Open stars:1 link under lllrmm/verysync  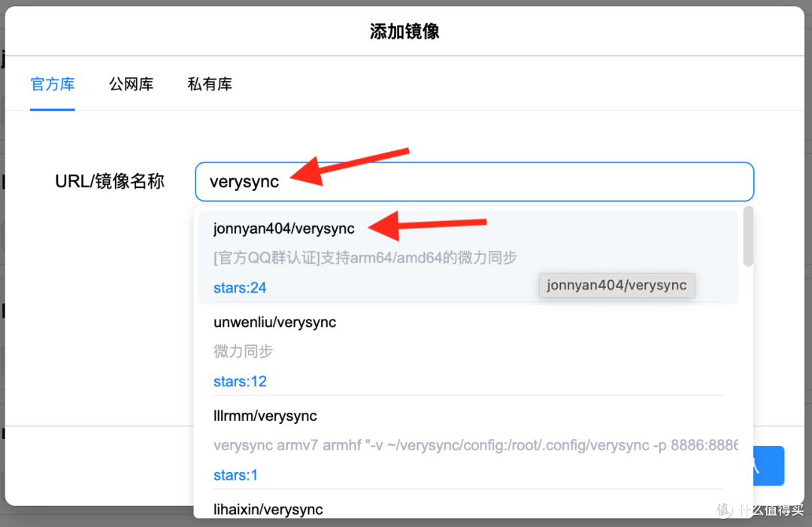pos(235,474)
